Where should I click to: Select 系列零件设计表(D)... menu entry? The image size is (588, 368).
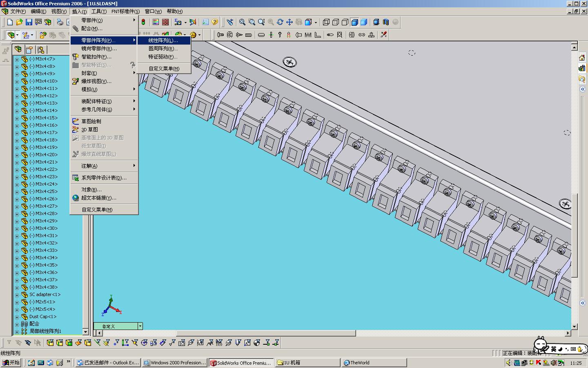tap(104, 178)
